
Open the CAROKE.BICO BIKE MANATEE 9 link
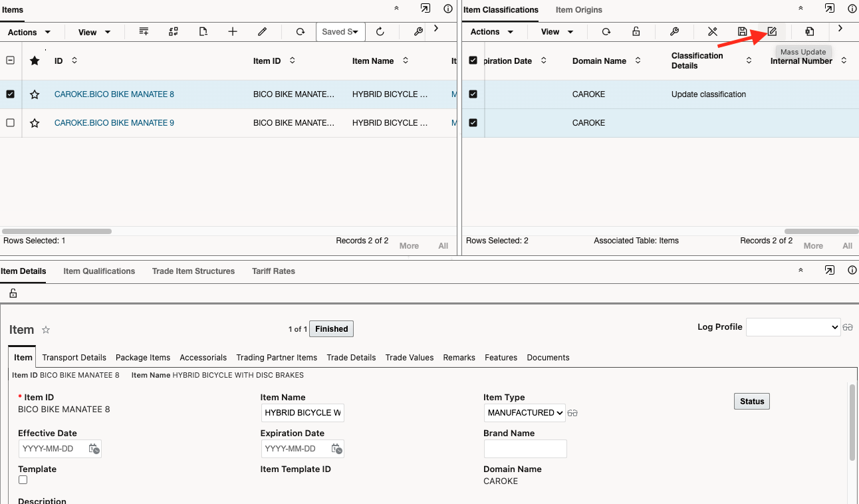pos(114,122)
